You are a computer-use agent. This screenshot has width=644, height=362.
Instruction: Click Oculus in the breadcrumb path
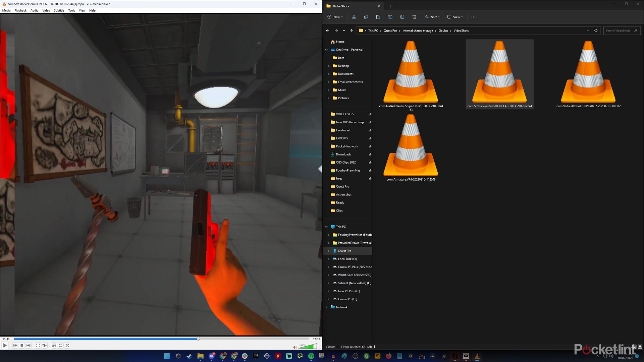443,31
